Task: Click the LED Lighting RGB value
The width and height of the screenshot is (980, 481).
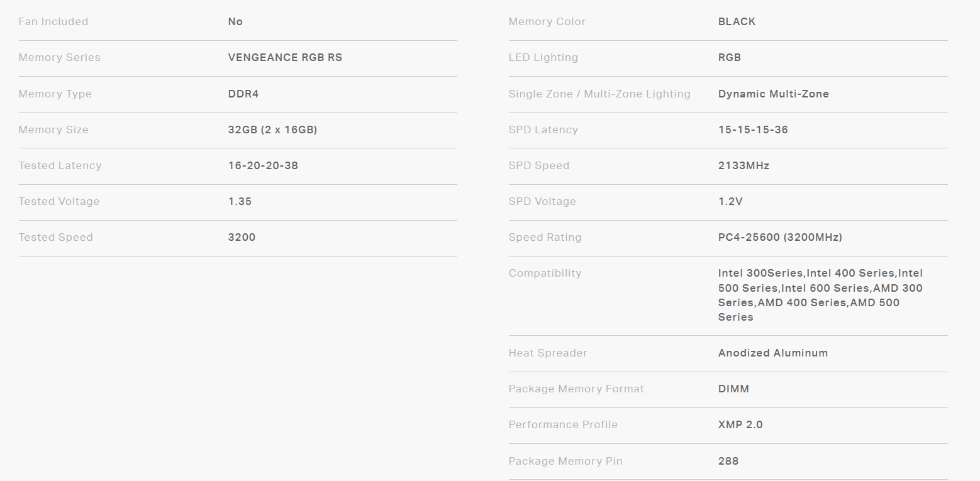Action: tap(730, 57)
